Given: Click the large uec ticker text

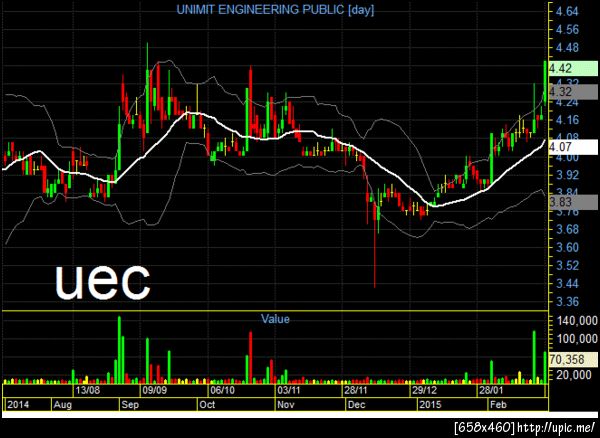Looking at the screenshot, I should point(103,281).
